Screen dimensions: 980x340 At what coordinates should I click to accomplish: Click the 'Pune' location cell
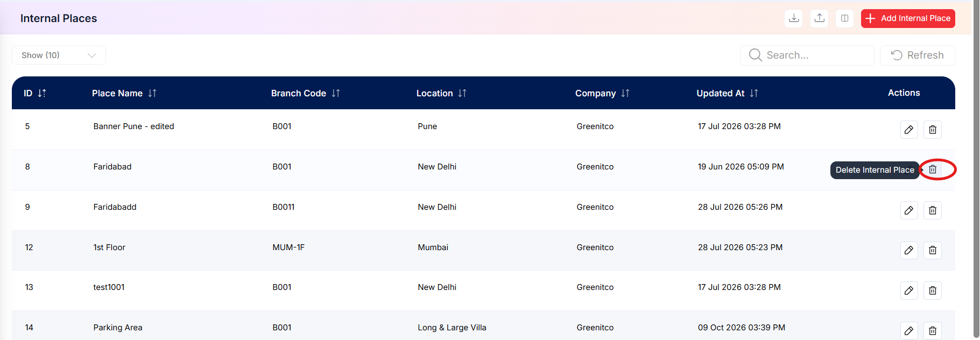tap(427, 126)
